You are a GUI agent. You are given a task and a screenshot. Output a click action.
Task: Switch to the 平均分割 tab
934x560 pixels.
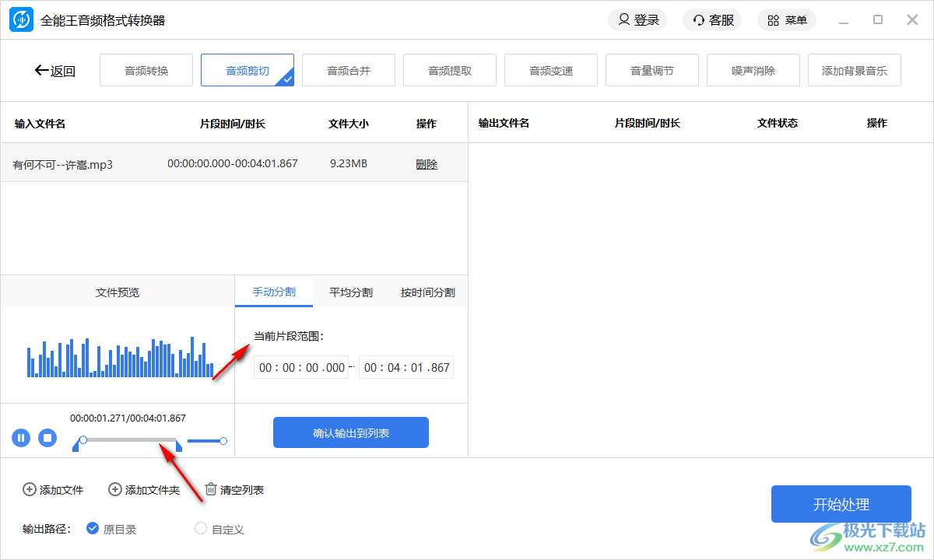[x=349, y=292]
